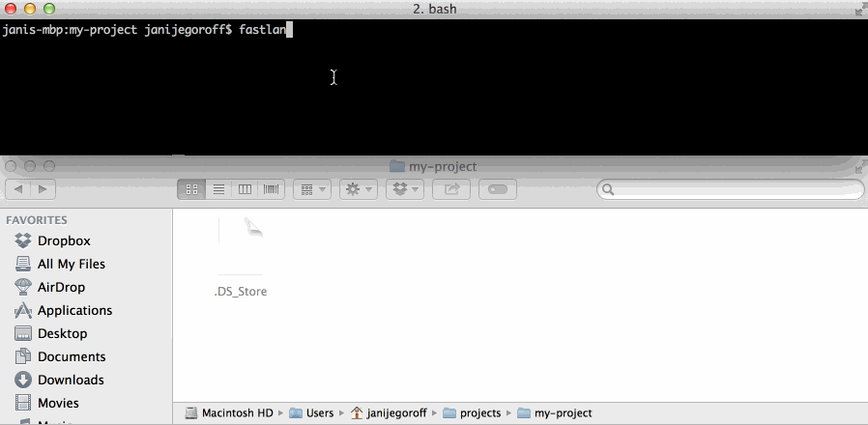Zoom the bash terminal window
The width and height of the screenshot is (868, 425).
pyautogui.click(x=49, y=9)
